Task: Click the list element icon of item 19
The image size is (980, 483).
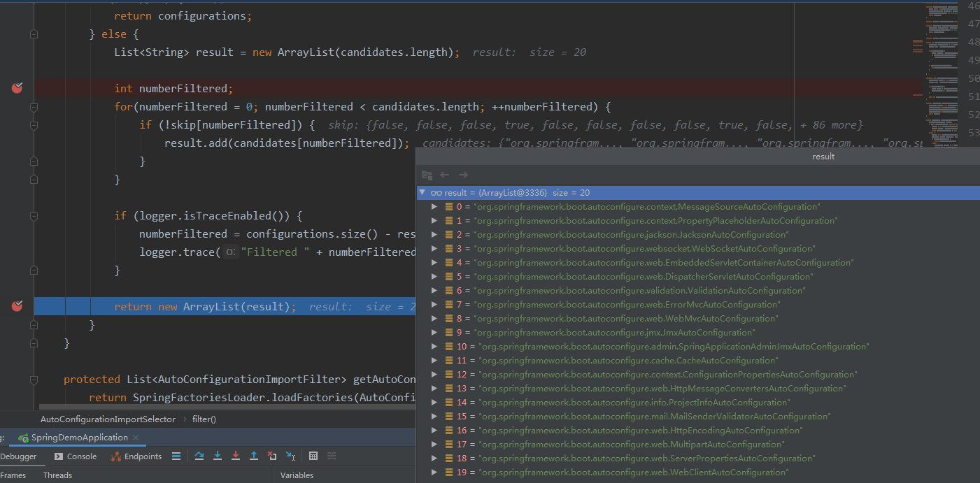Action: tap(448, 473)
